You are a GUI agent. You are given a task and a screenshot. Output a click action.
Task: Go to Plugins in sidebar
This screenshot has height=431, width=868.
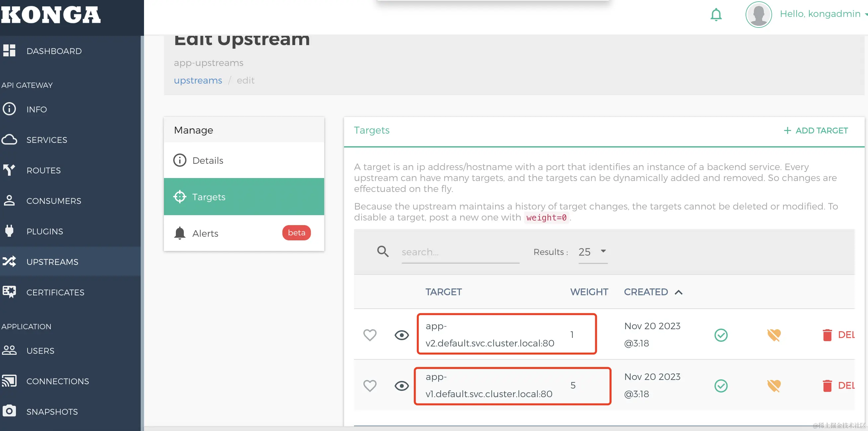pos(44,231)
